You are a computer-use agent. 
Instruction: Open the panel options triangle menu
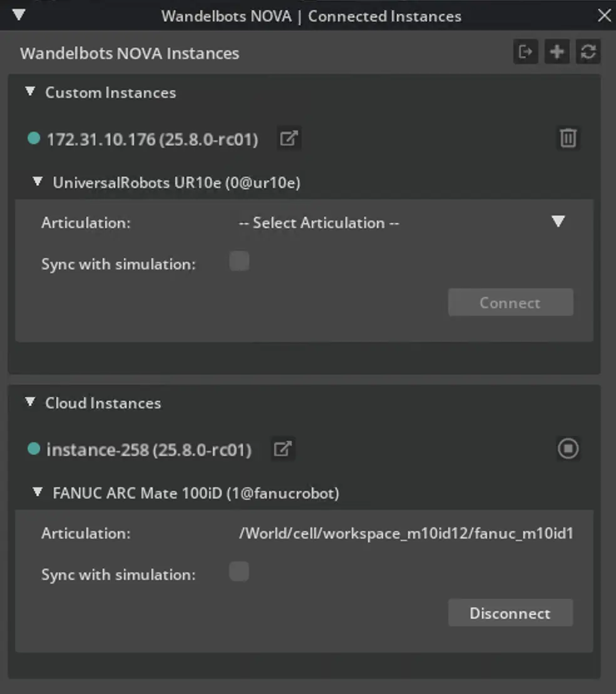pos(19,14)
